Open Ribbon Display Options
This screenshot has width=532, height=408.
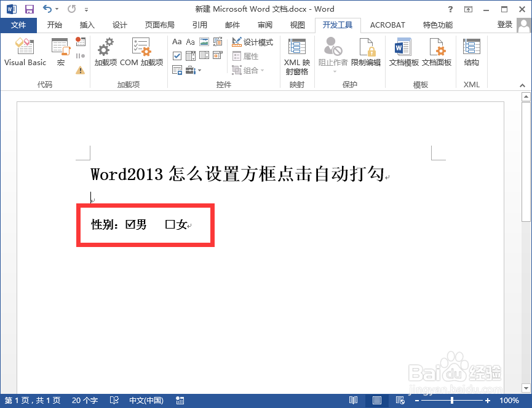pyautogui.click(x=468, y=9)
